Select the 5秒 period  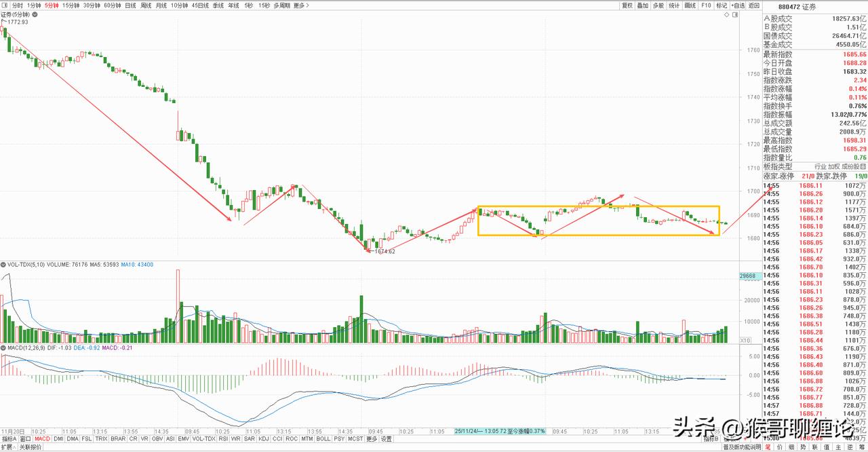(x=249, y=5)
